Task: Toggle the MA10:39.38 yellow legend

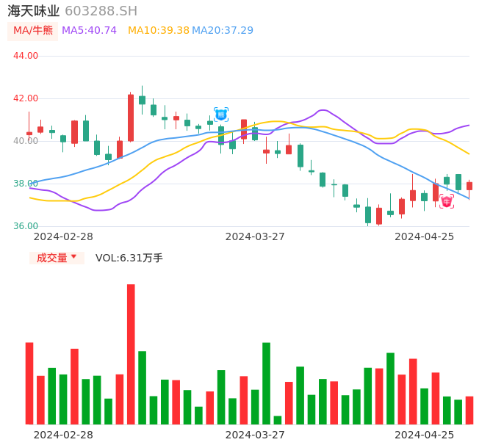Action: coord(159,31)
